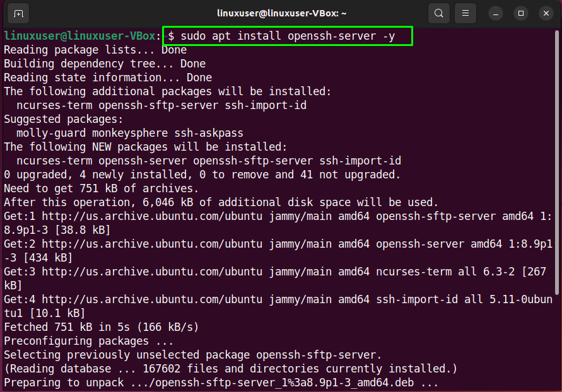The image size is (562, 392).
Task: Close the terminal window
Action: pos(546,14)
